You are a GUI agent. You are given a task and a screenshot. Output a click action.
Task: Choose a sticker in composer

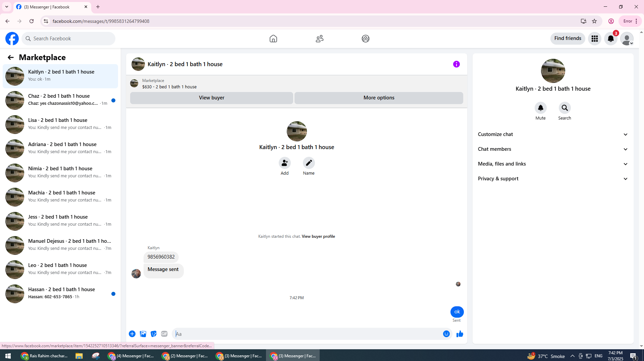[154, 334]
